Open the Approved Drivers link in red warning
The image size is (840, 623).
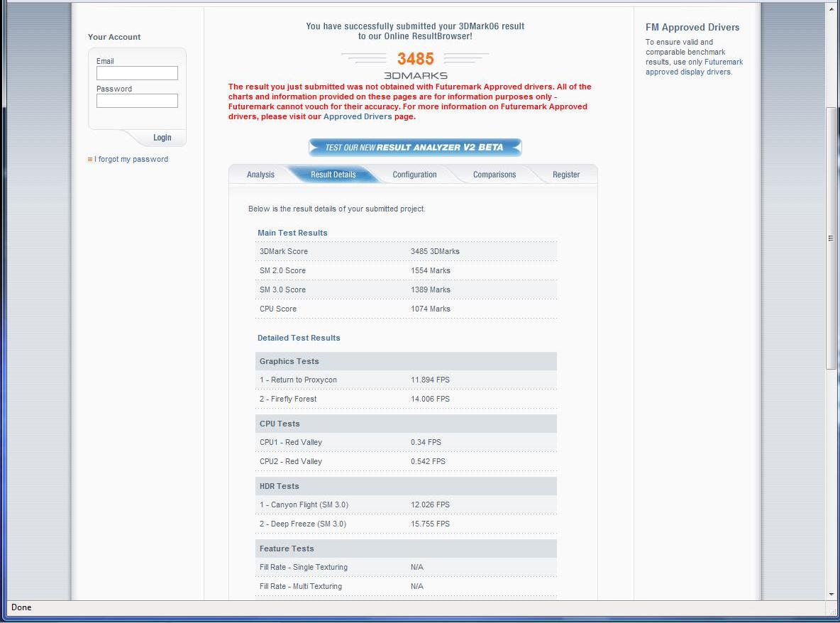358,117
